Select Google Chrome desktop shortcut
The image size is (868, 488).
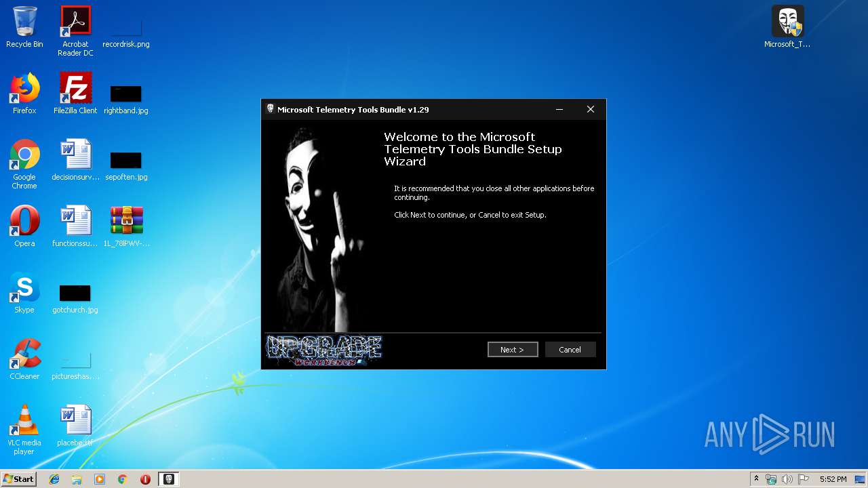coord(24,164)
